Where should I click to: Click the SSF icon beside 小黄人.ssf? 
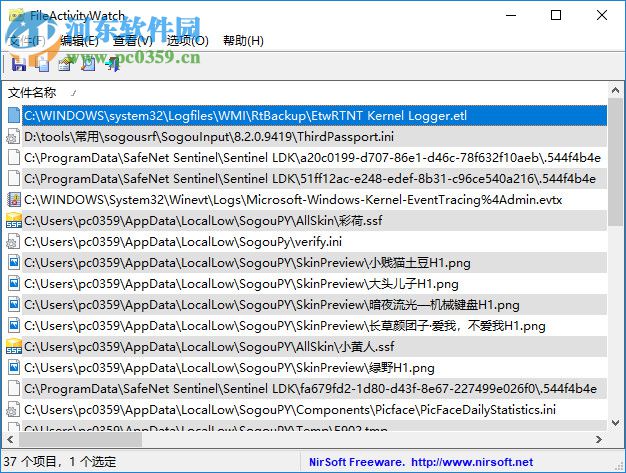pos(14,346)
